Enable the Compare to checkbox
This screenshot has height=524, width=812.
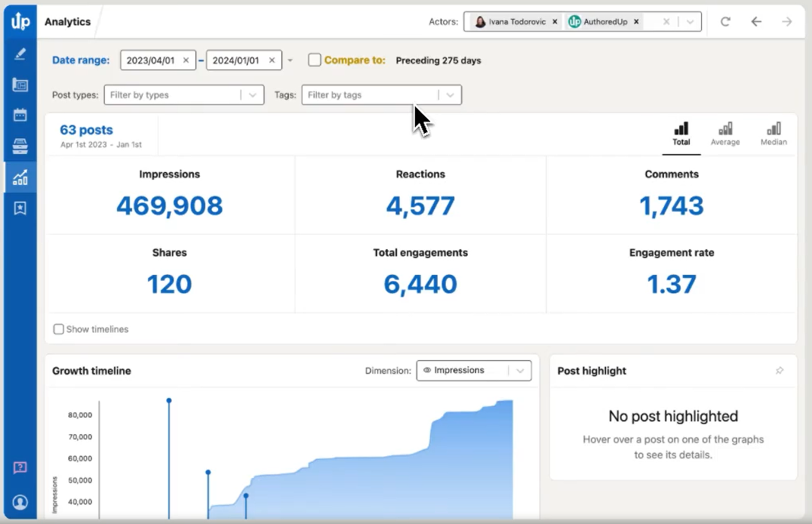(x=314, y=60)
